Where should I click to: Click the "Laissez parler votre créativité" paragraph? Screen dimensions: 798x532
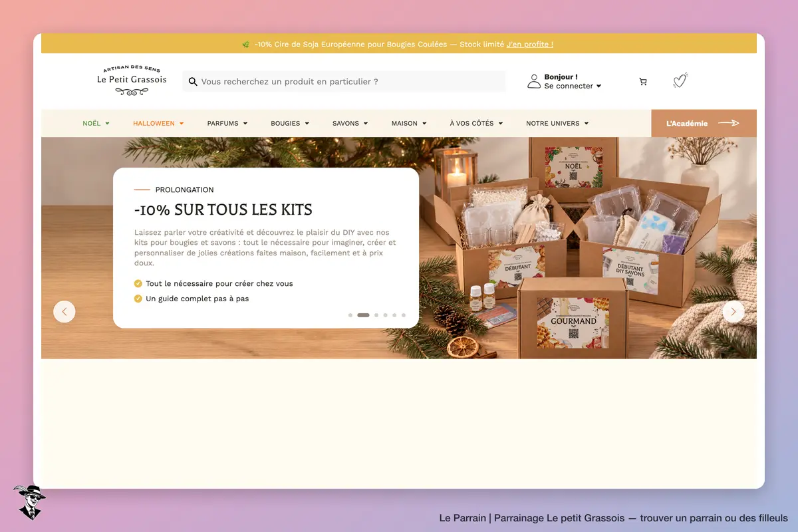[x=265, y=247]
